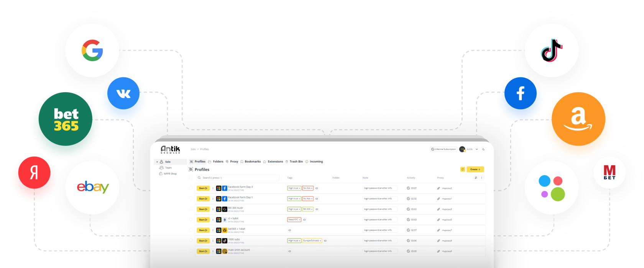Viewport: 644px width, 268px height.
Task: Click the proxy link icon for myproxy2
Action: click(439, 188)
